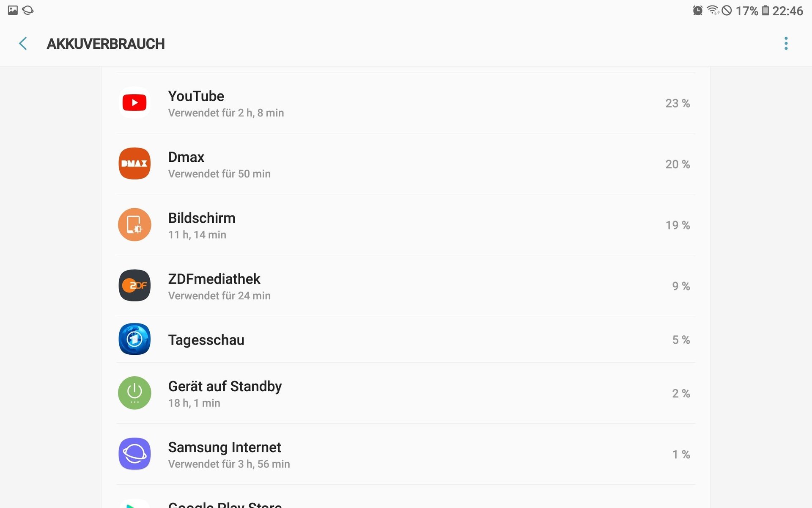Tap the Dmax app icon

(134, 163)
